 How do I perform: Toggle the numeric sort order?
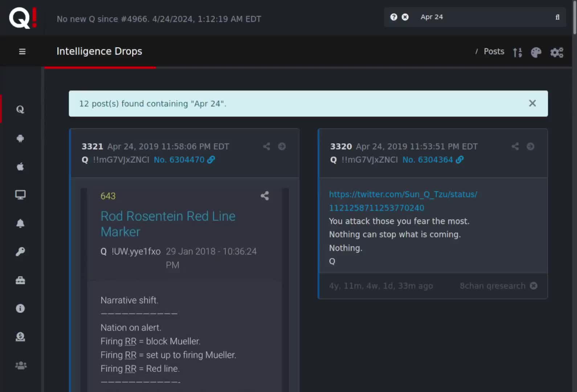point(517,53)
